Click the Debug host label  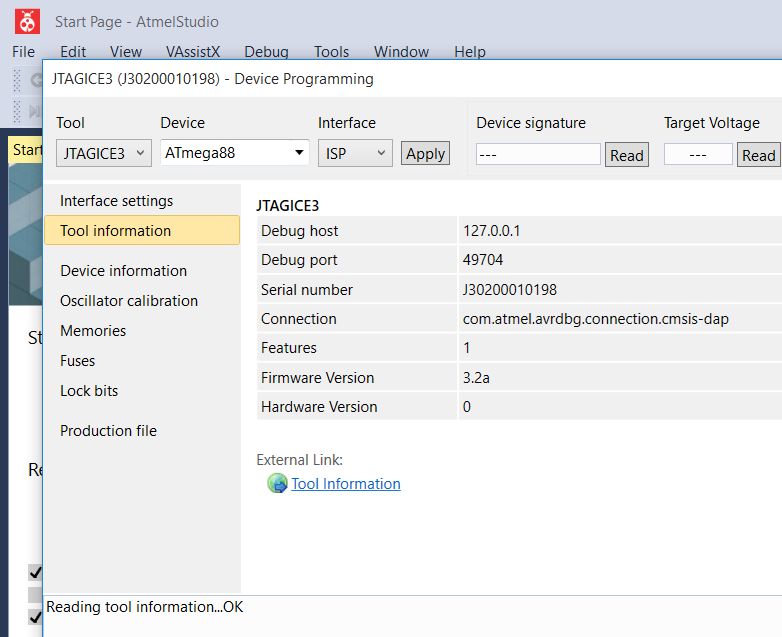coord(300,230)
